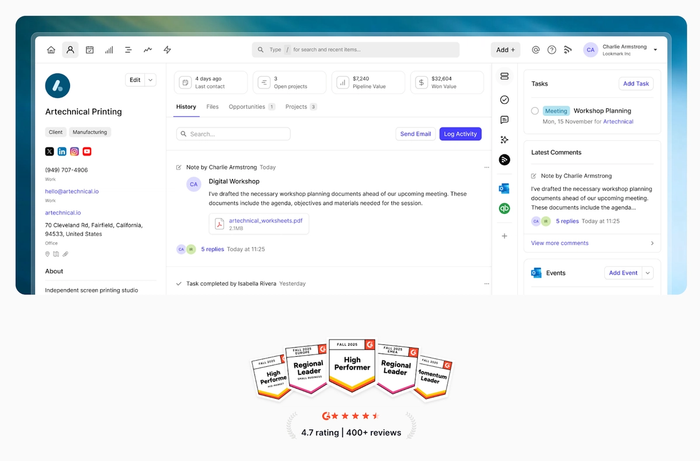Click the Edit button
Image resolution: width=700 pixels, height=461 pixels.
[x=135, y=80]
